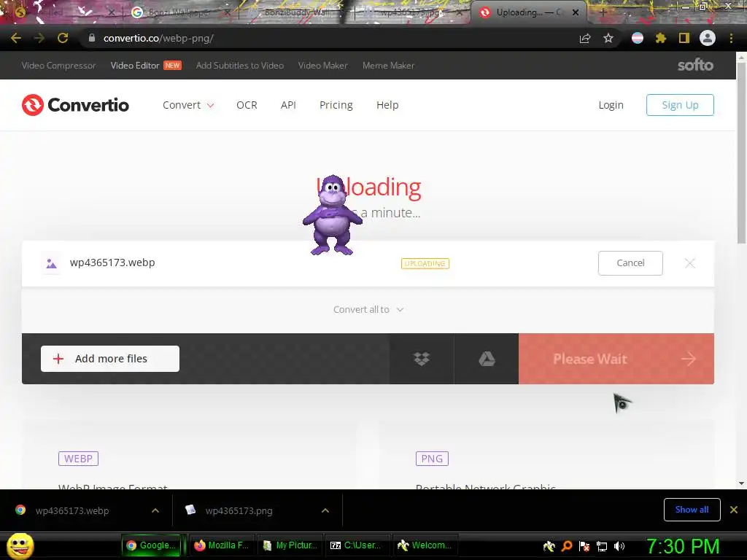Click the Convertio logo

coord(75,105)
